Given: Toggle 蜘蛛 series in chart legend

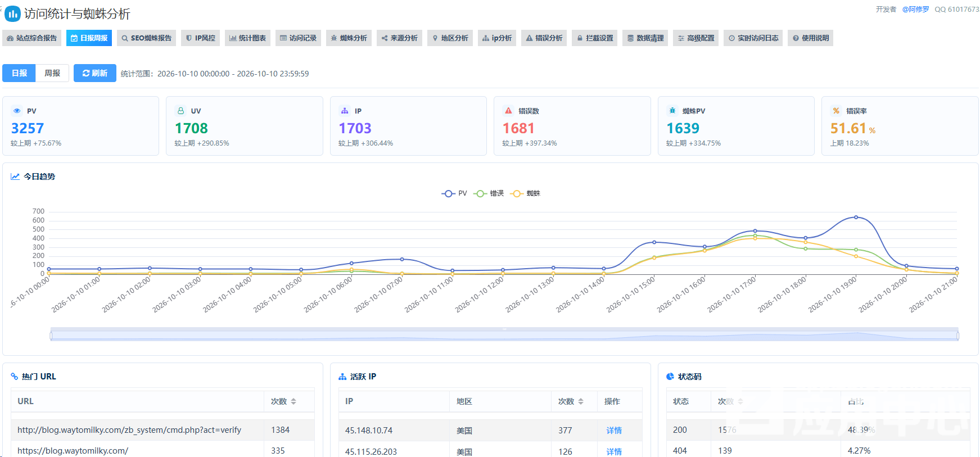Looking at the screenshot, I should click(525, 193).
